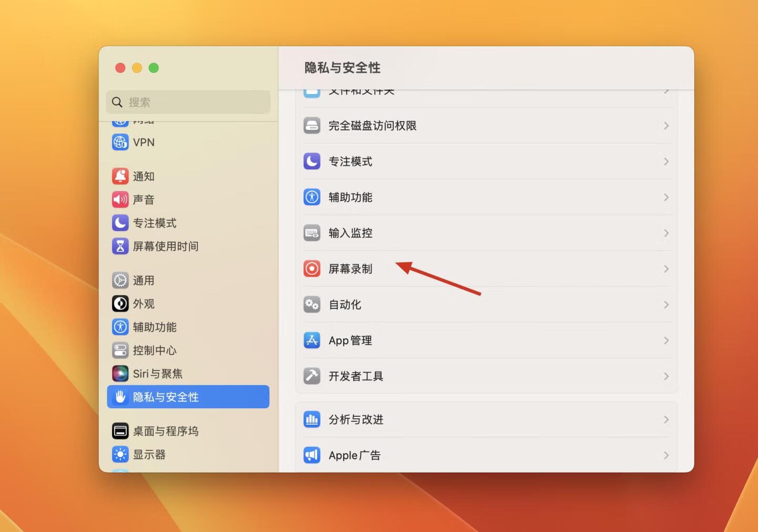Screen dimensions: 758x532
Task: Click the Automation (自动化) gears icon
Action: pos(312,305)
